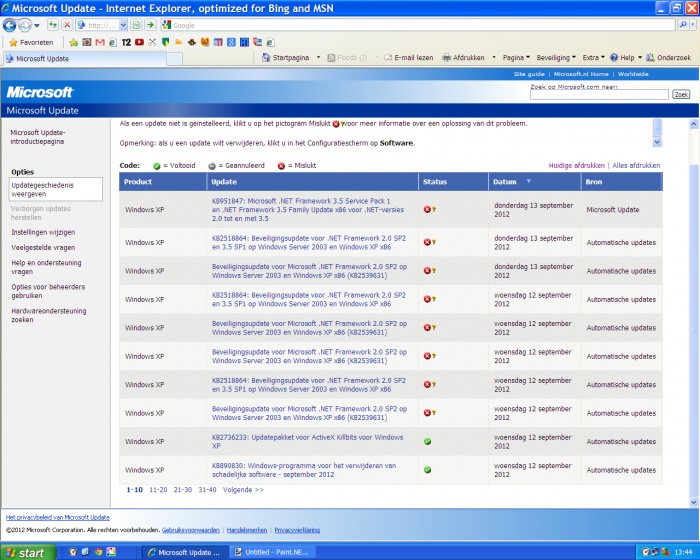700x560 pixels.
Task: Expand the address bar URL dropdown
Action: 123,25
